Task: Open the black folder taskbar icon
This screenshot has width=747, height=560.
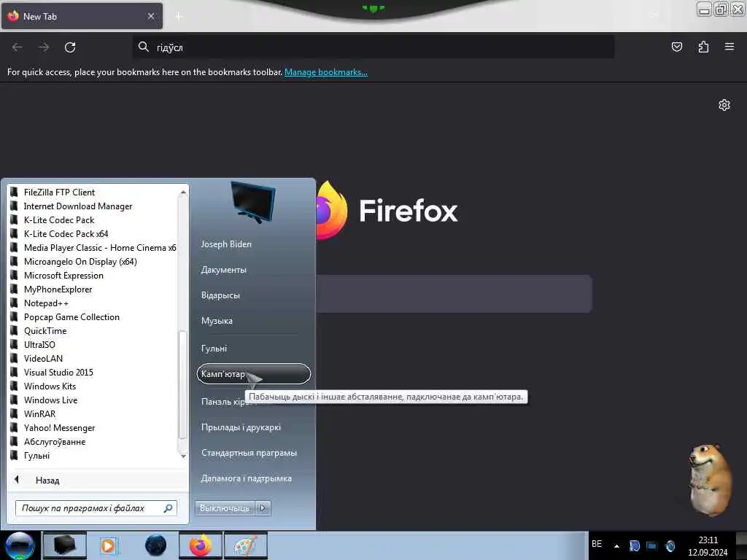Action: pyautogui.click(x=64, y=545)
